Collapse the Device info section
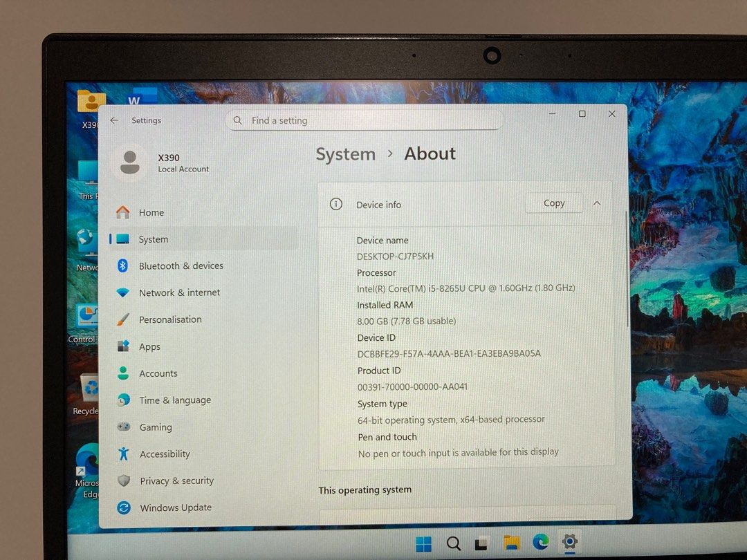The image size is (747, 560). coord(598,203)
